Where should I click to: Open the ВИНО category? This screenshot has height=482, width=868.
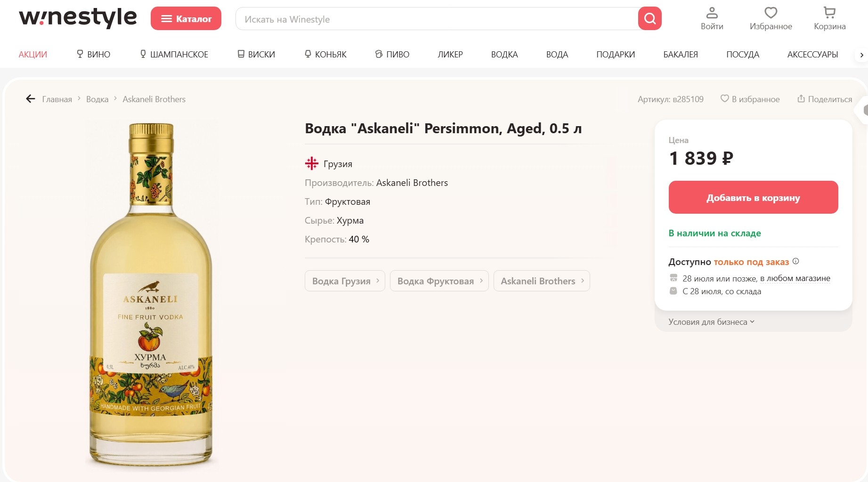point(93,55)
